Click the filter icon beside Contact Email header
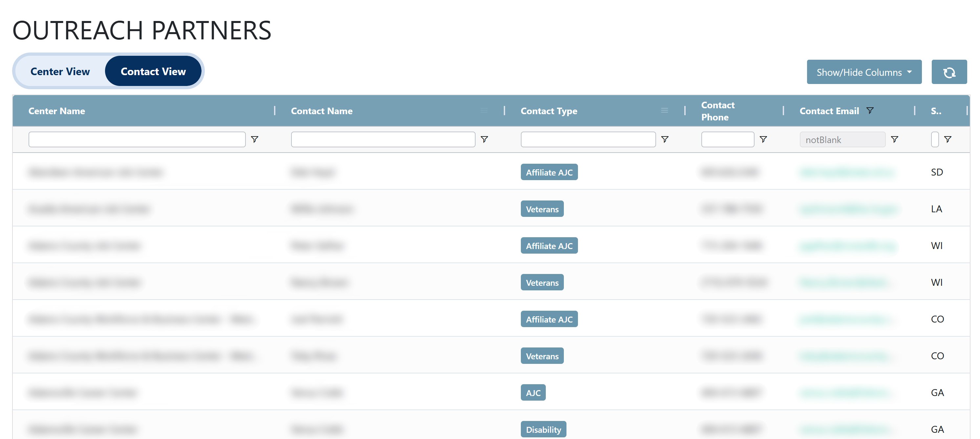 (870, 110)
